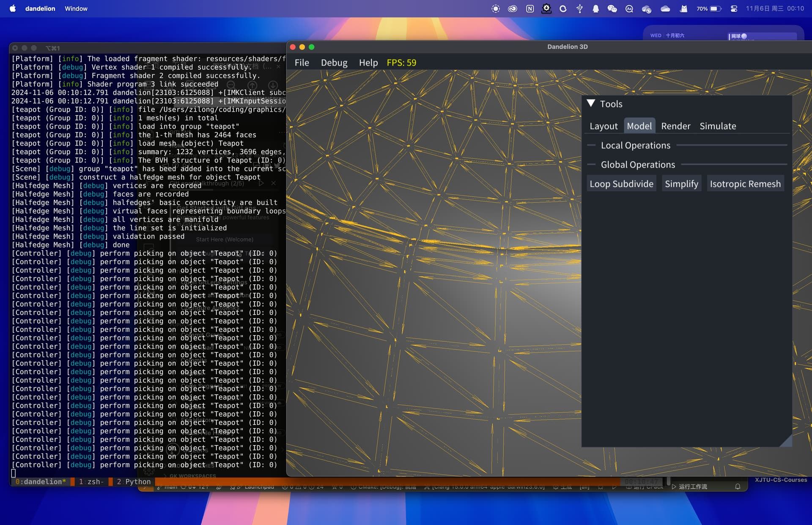Image resolution: width=812 pixels, height=525 pixels.
Task: Open Control Center icon
Action: pyautogui.click(x=734, y=8)
